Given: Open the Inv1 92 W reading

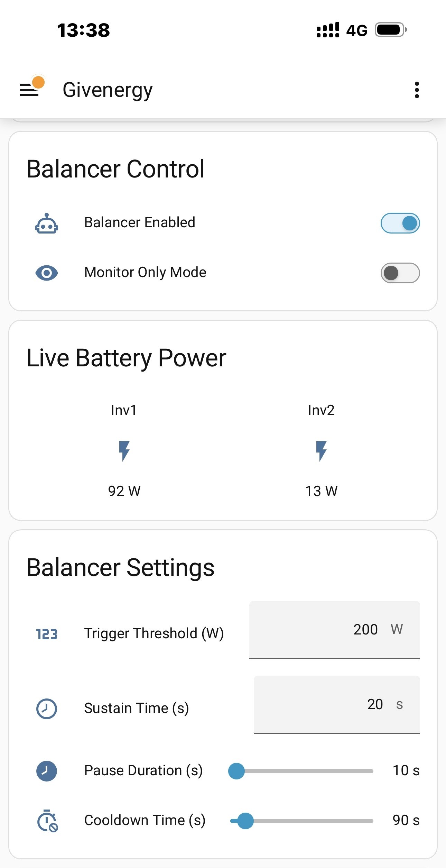Looking at the screenshot, I should coord(124,491).
